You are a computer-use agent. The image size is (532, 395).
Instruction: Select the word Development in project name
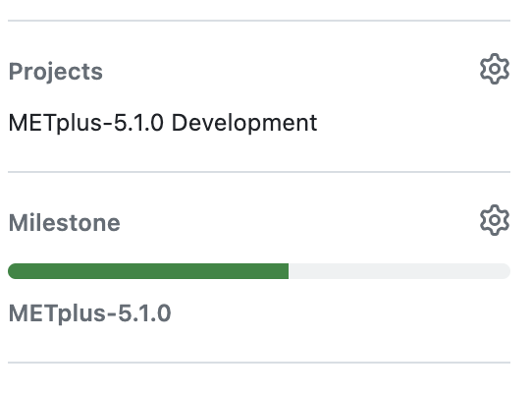(x=244, y=123)
